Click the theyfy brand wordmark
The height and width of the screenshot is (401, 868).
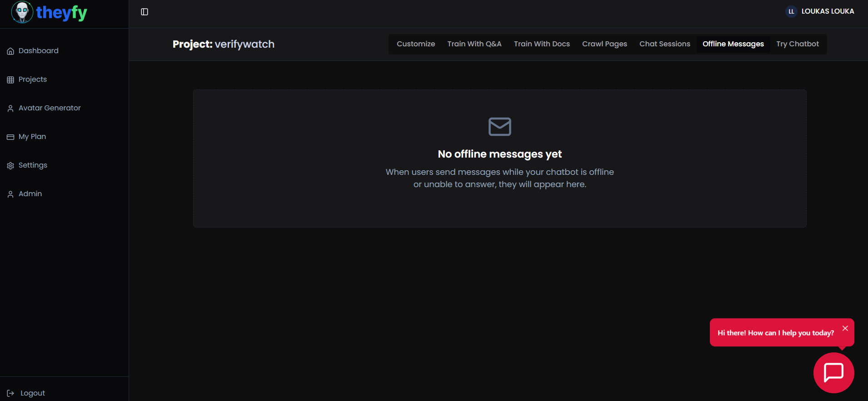61,13
